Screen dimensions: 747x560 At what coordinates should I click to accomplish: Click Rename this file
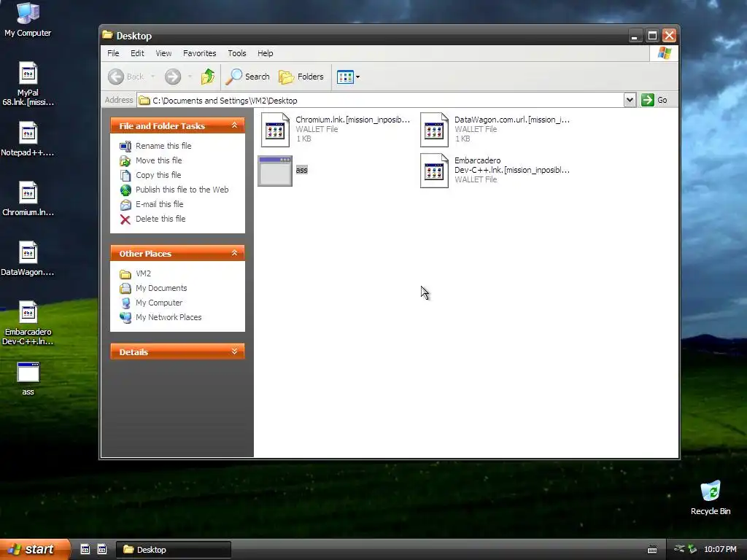pyautogui.click(x=163, y=146)
